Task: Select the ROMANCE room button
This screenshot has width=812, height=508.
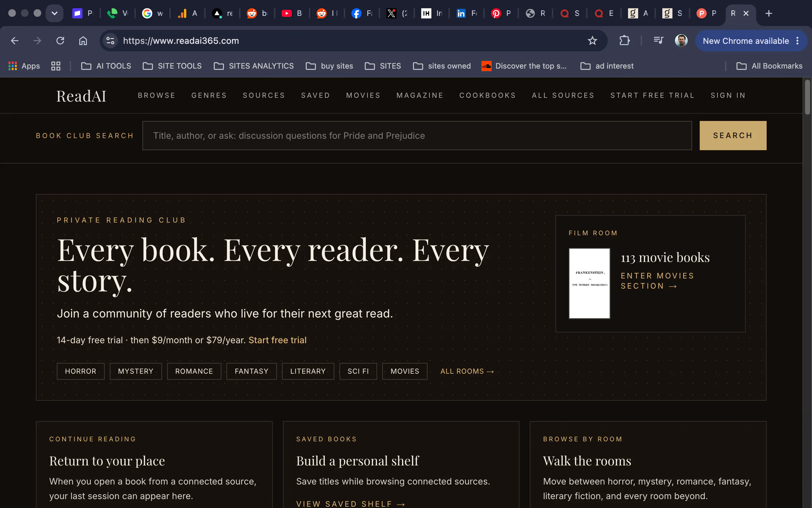Action: click(x=194, y=371)
